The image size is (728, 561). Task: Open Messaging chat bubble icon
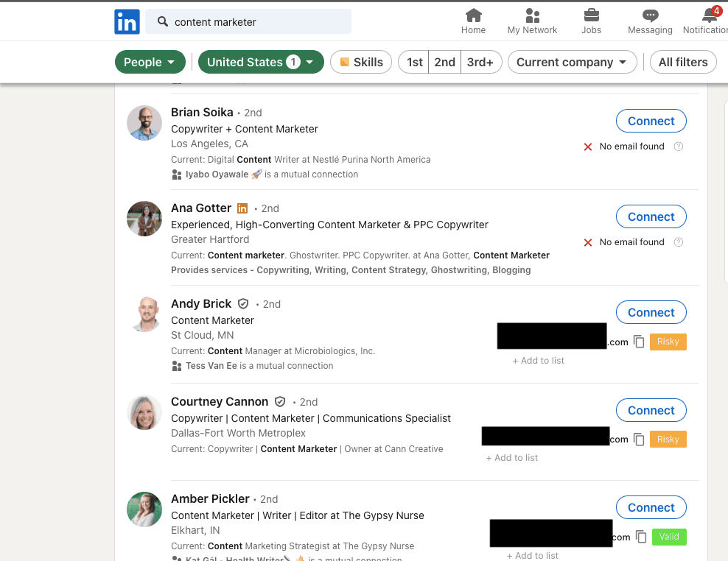tap(650, 15)
